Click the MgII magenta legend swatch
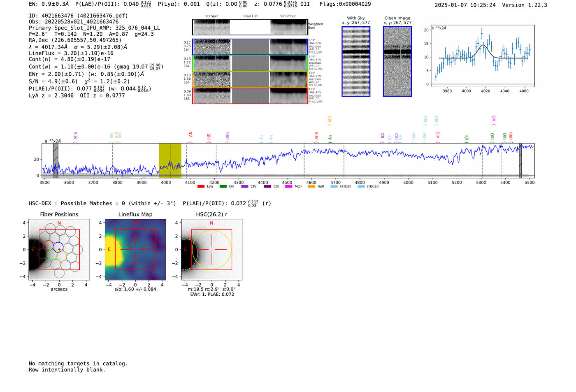Screen dimensions: 576x392 pos(288,187)
